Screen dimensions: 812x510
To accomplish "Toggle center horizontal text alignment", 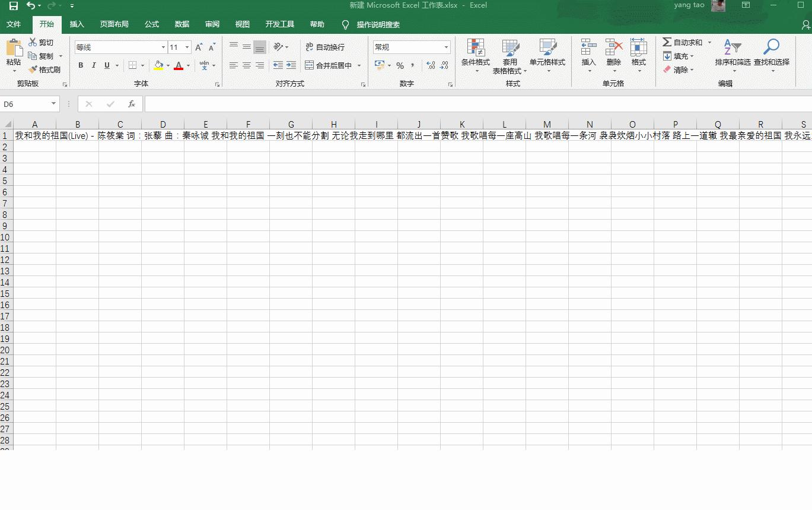I will (247, 65).
